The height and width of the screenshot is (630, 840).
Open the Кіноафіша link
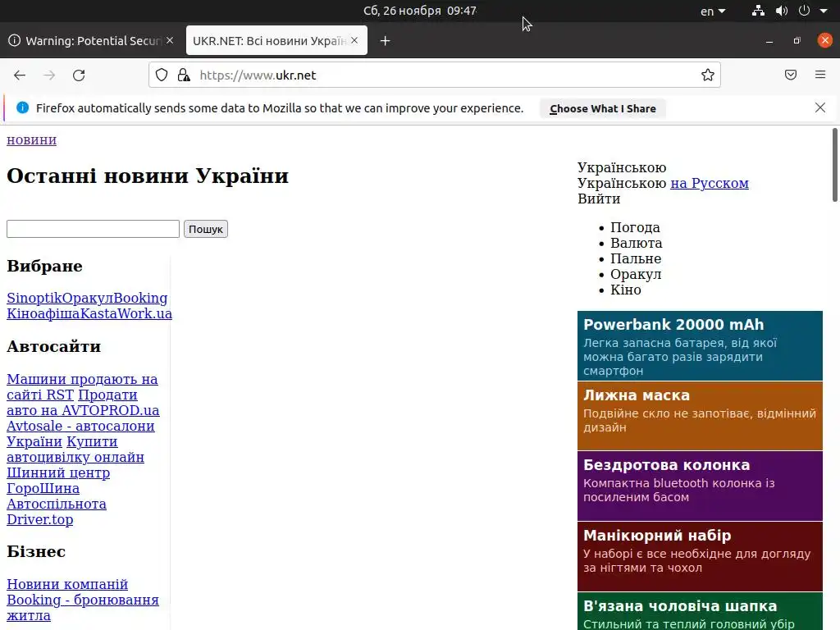43,313
